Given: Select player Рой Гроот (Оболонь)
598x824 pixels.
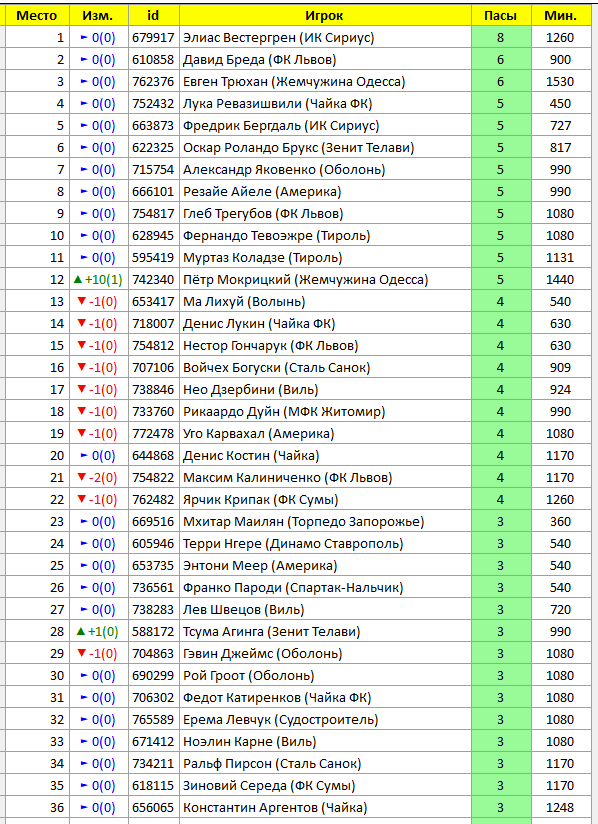Looking at the screenshot, I should pos(249,675).
